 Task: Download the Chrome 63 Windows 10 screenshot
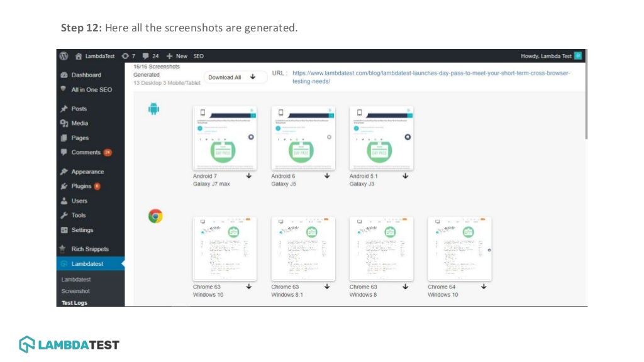click(x=249, y=287)
